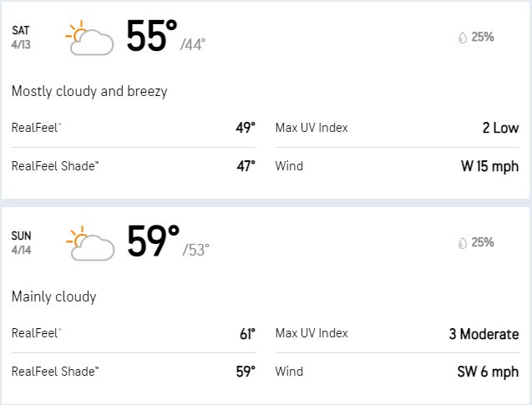532x405 pixels.
Task: Click the "SW 6 mph" wind value
Action: coord(488,372)
